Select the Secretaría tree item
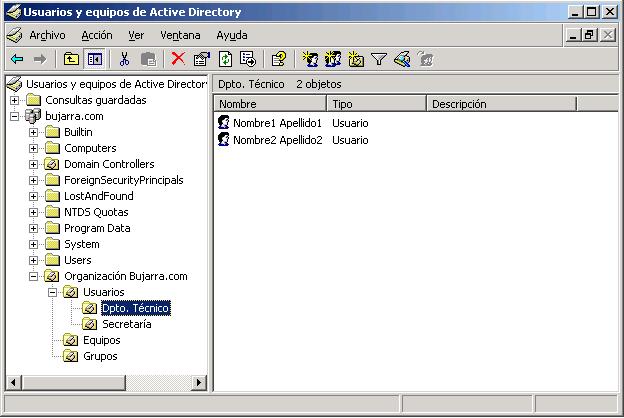624x418 pixels. pos(127,324)
